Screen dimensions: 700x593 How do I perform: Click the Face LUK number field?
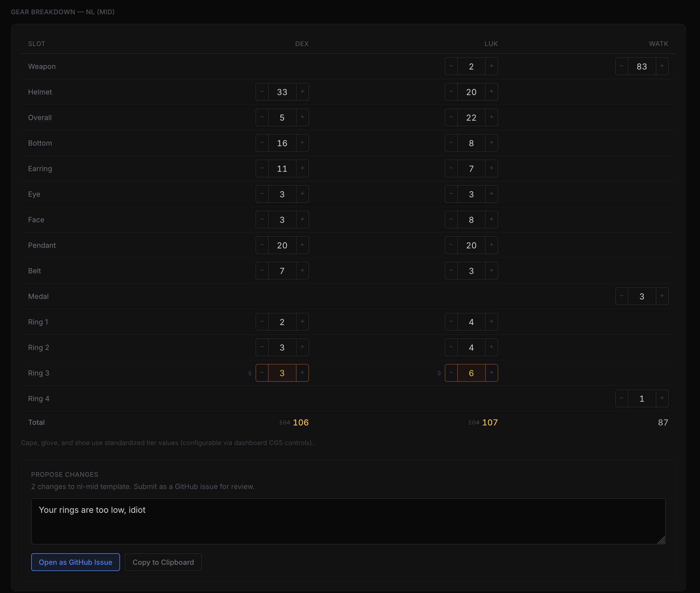[x=471, y=220]
